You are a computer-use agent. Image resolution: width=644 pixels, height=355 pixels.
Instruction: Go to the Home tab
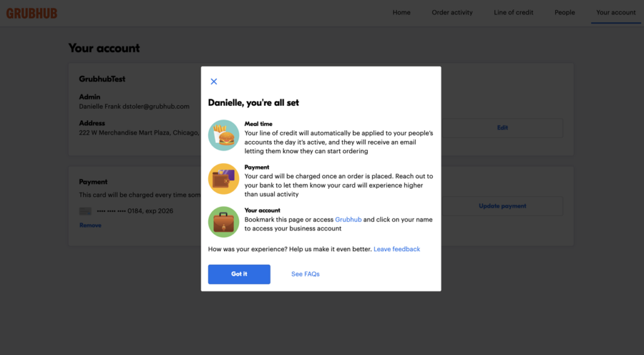coord(401,13)
